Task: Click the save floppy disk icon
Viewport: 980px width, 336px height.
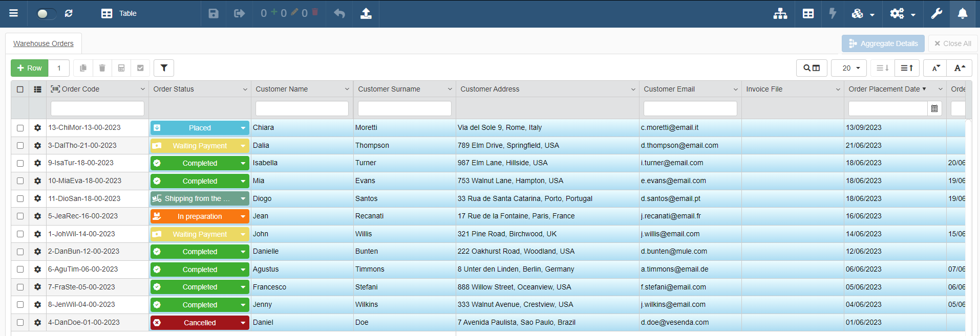Action: [214, 14]
